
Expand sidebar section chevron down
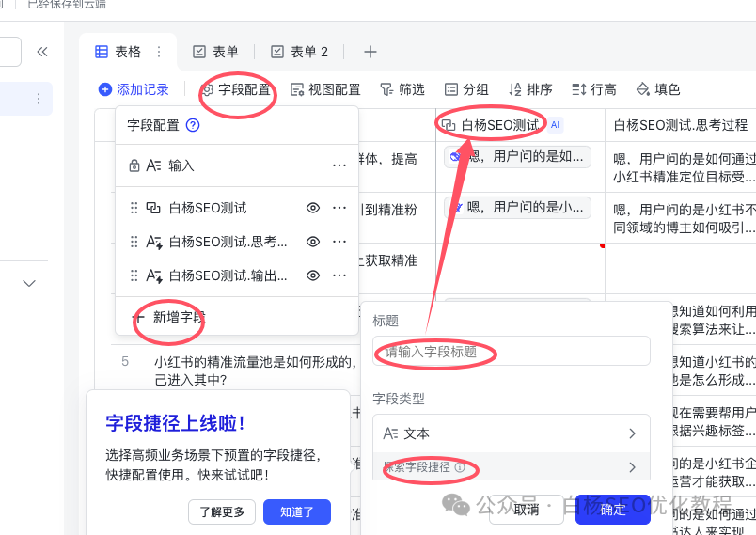pyautogui.click(x=29, y=283)
